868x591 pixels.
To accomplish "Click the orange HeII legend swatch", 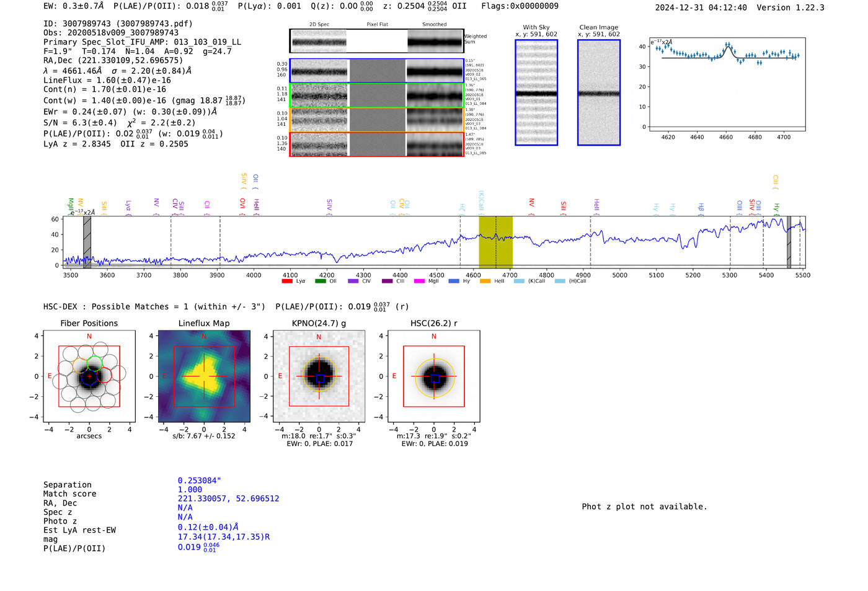I will pos(485,282).
